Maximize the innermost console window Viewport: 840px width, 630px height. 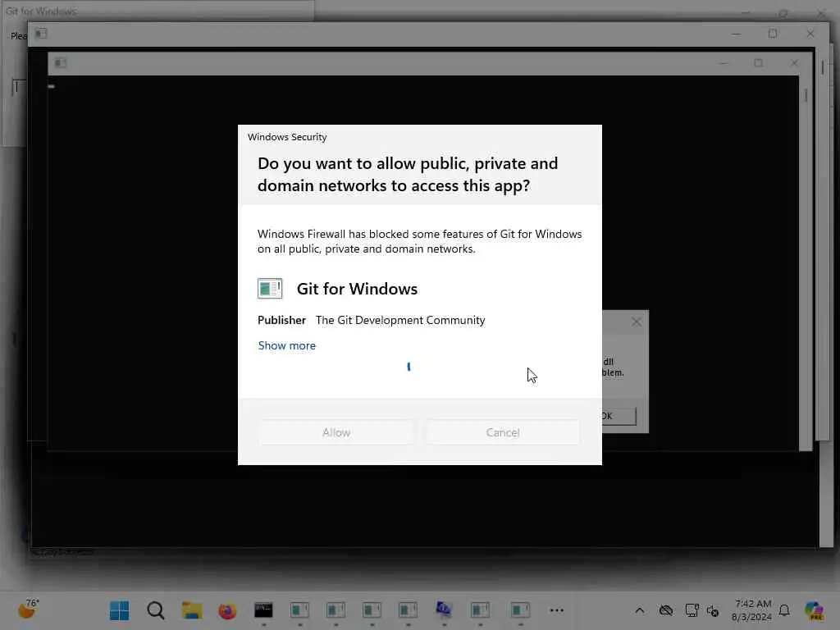[x=759, y=63]
